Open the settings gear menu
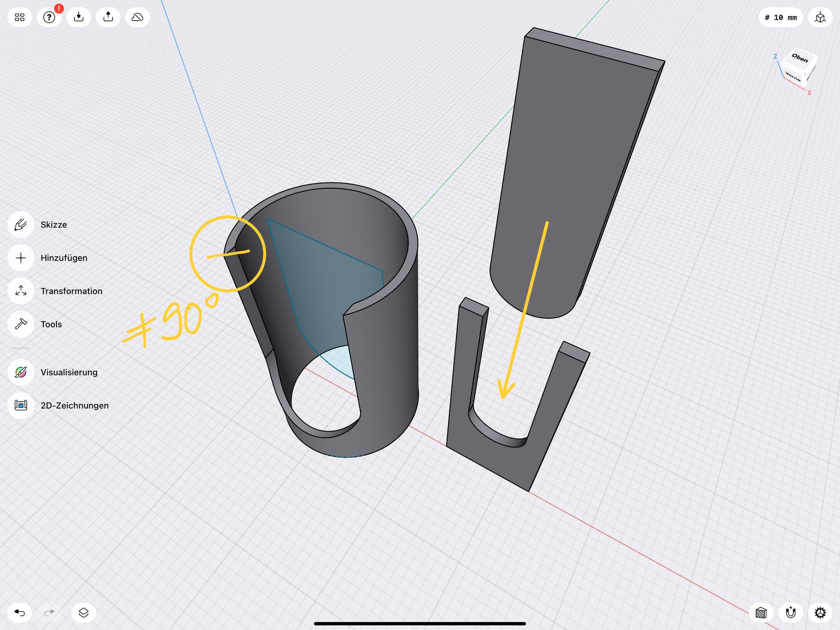840x630 pixels. [820, 612]
